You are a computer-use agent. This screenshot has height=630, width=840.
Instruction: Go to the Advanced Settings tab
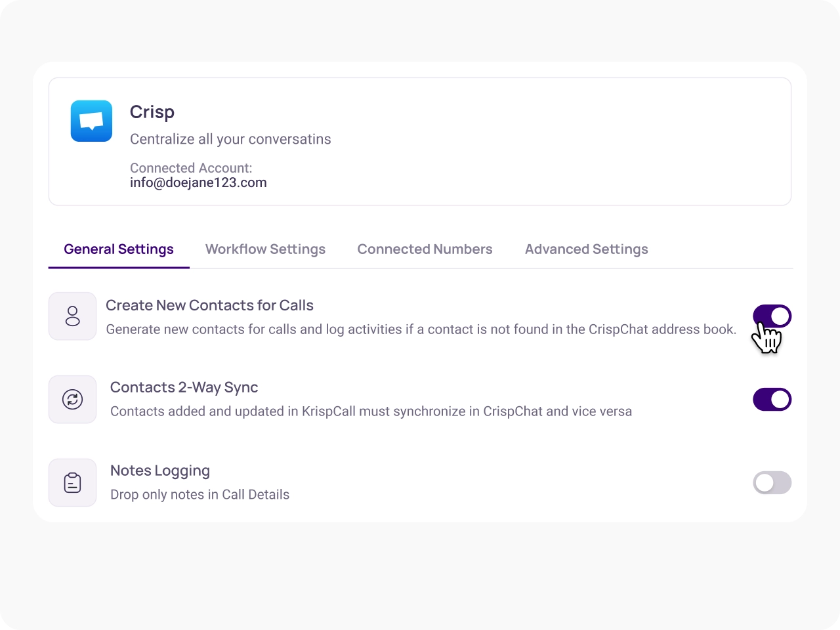pyautogui.click(x=586, y=249)
